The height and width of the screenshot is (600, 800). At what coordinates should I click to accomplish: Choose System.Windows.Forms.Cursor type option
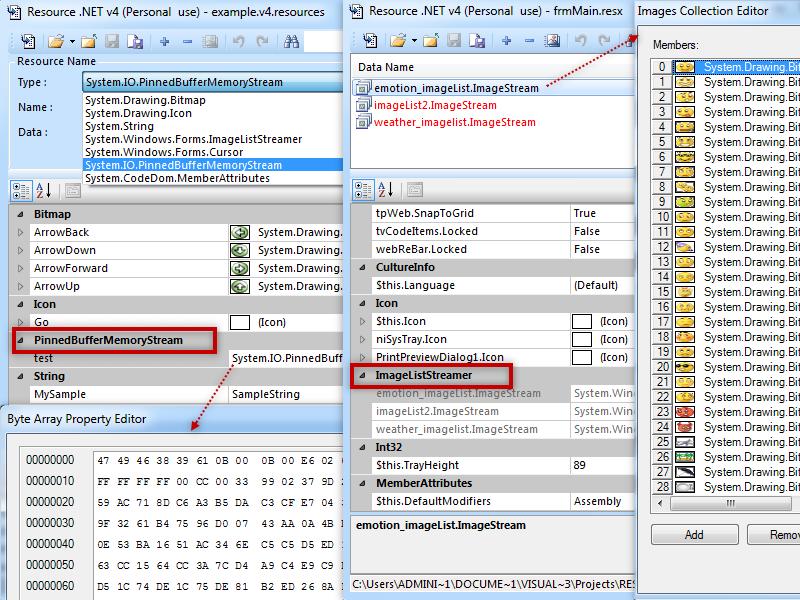[x=164, y=152]
